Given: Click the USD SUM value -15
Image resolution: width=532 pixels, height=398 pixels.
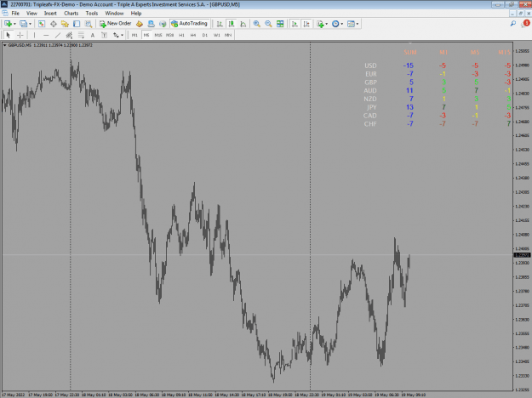Looking at the screenshot, I should (x=409, y=65).
